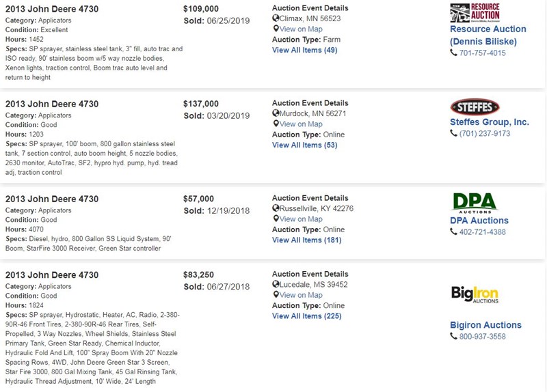Open Bigiron Auctions seller link
Screen dimensions: 547x392
click(485, 325)
